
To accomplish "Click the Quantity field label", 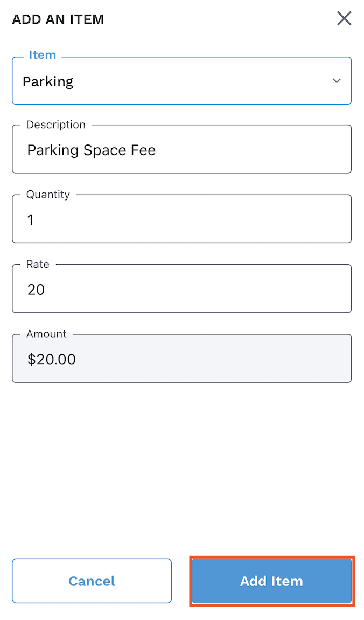I will pos(48,195).
